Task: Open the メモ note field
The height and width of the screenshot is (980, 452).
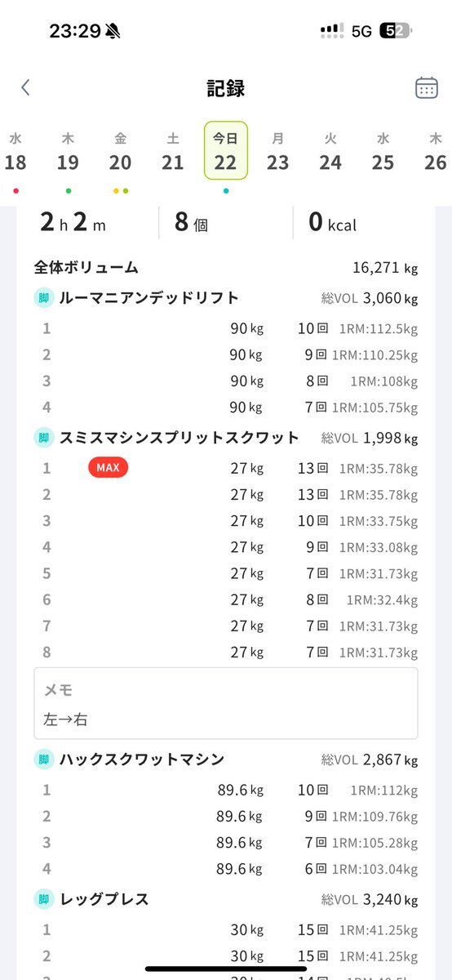Action: pos(226,703)
